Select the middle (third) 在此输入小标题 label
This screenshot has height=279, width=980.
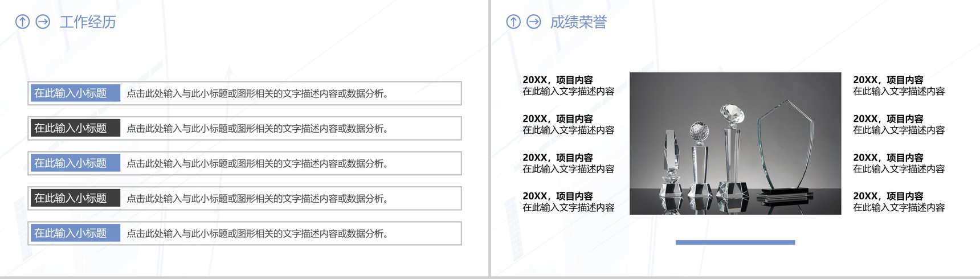(x=75, y=163)
